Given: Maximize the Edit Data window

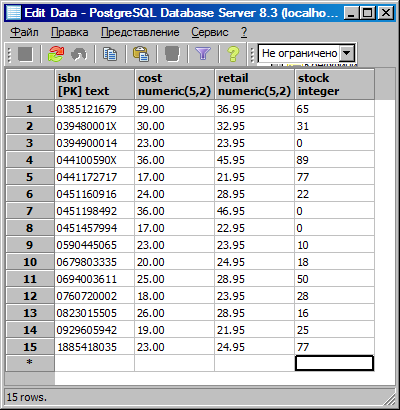Looking at the screenshot, I should [368, 13].
